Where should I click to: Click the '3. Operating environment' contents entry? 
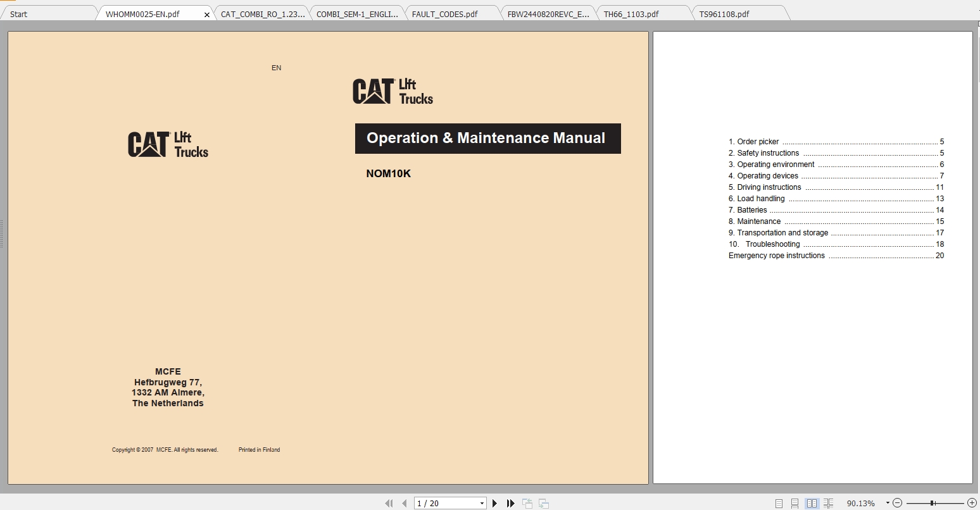836,165
